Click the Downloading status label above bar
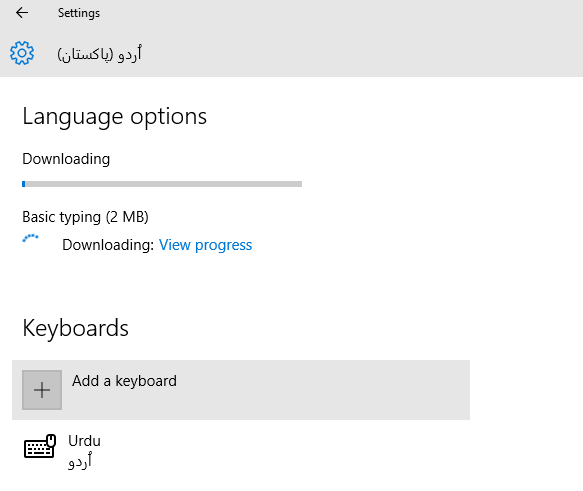This screenshot has height=491, width=583. tap(66, 159)
